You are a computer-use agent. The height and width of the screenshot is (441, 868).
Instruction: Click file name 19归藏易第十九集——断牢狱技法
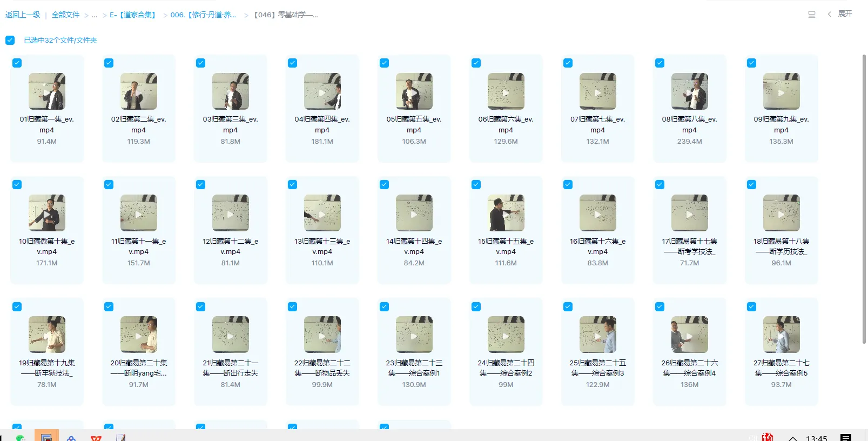click(47, 368)
